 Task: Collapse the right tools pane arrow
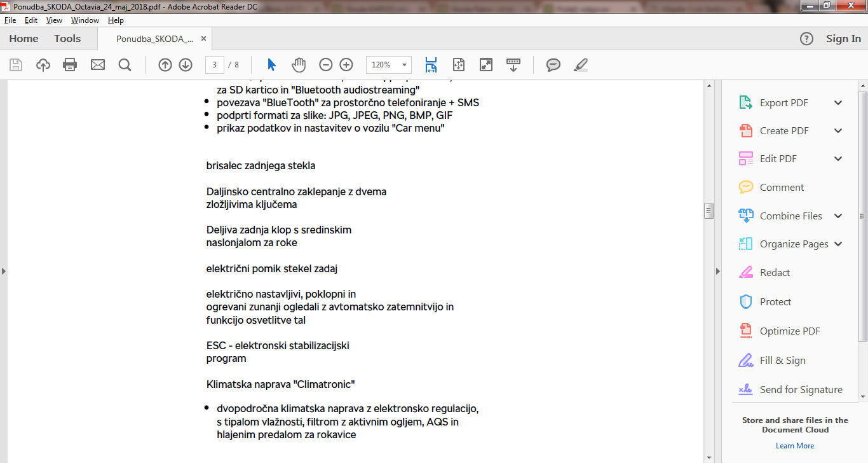coord(718,271)
